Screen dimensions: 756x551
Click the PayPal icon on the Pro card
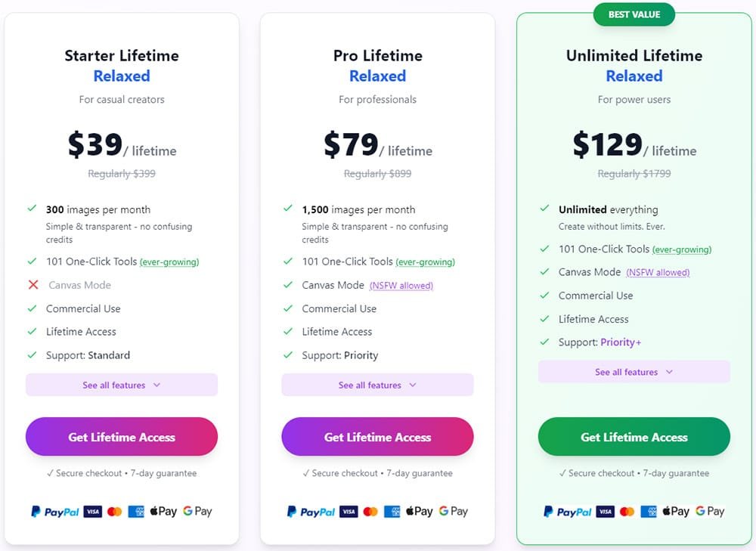[x=310, y=511]
